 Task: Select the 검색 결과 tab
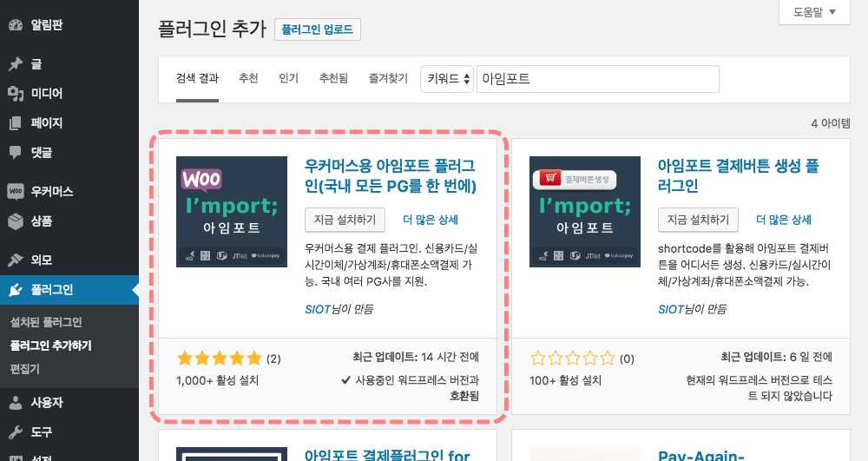click(197, 79)
